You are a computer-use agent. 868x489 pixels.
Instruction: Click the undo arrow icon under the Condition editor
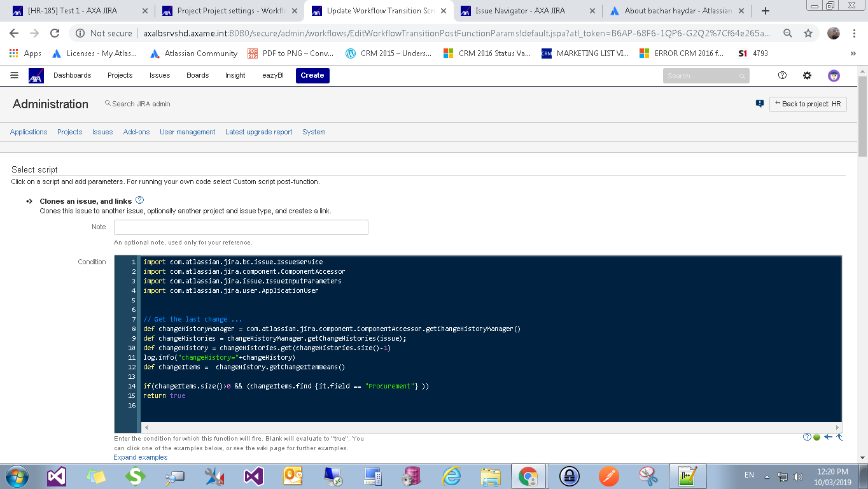pos(839,437)
